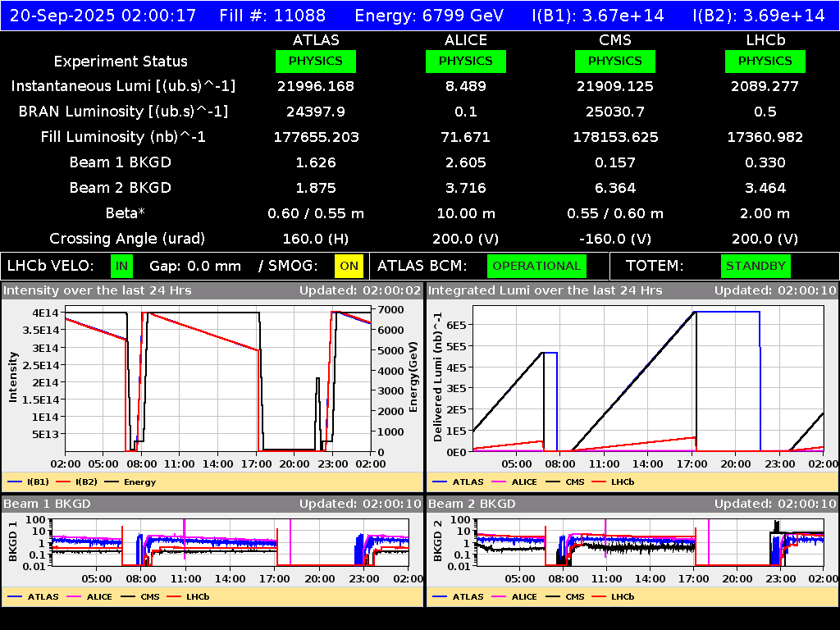Viewport: 840px width, 630px height.
Task: Click the ATLAS BCM OPERATIONAL indicator
Action: [x=536, y=266]
